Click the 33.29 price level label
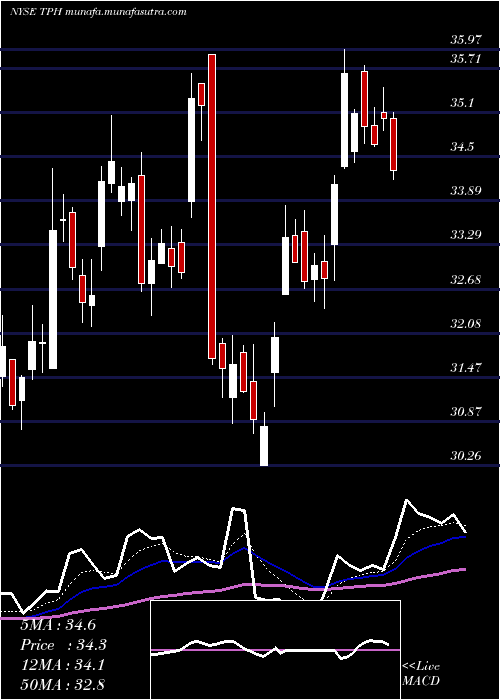The image size is (500, 700). pyautogui.click(x=466, y=234)
